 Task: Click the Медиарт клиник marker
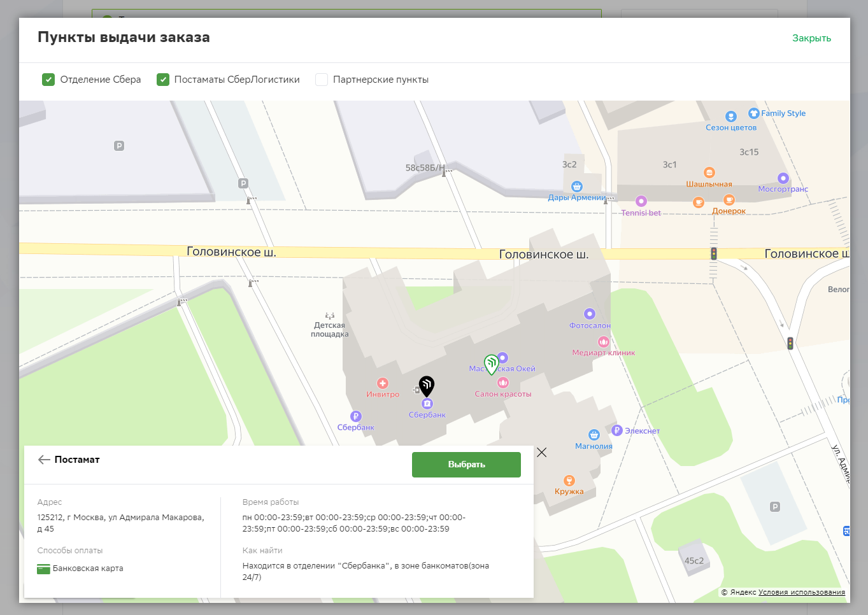click(604, 342)
